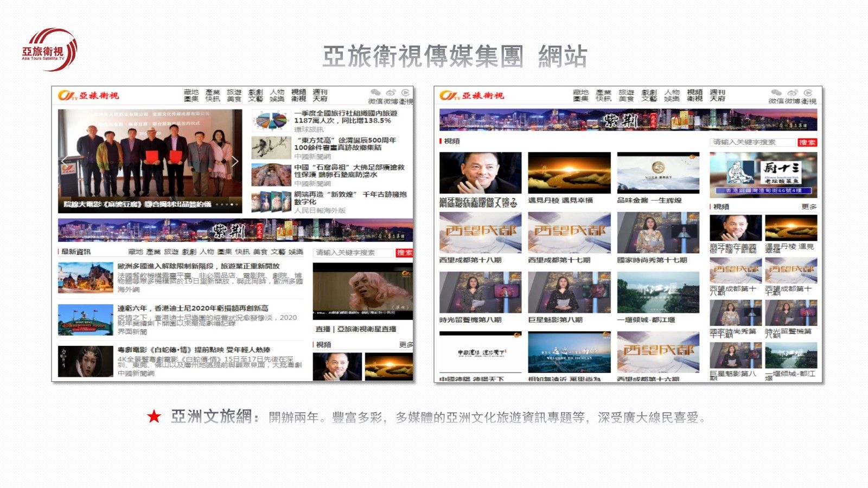
Task: Click the 亞旅衛視 logo on the video page screenshot
Action: 471,95
